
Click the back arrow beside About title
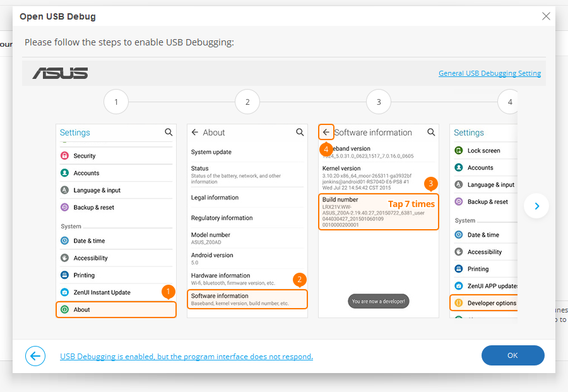point(195,132)
